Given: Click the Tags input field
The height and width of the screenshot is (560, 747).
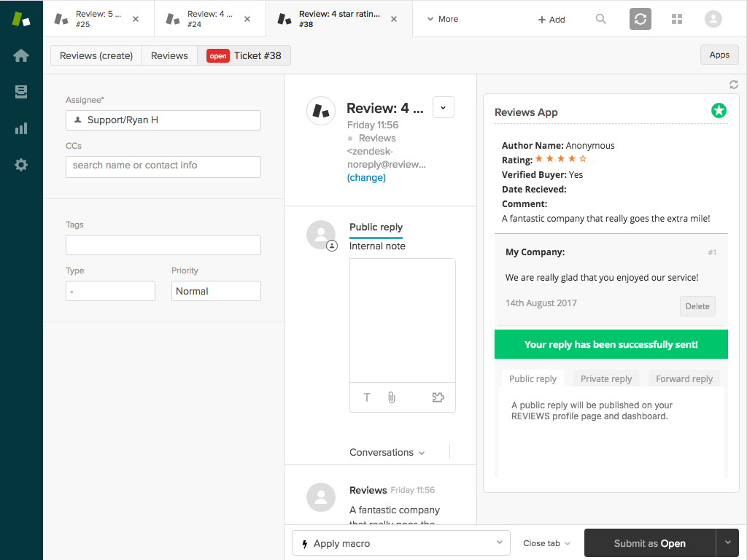Looking at the screenshot, I should point(163,245).
